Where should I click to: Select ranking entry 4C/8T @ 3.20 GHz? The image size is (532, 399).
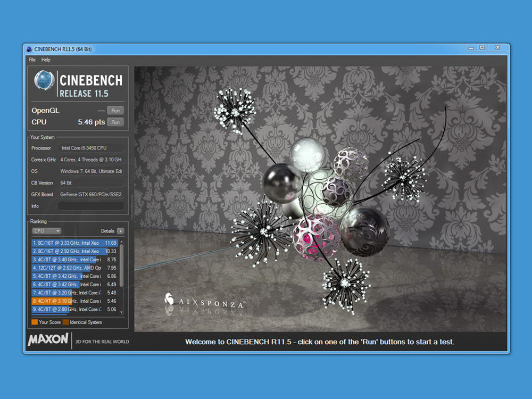point(74,293)
